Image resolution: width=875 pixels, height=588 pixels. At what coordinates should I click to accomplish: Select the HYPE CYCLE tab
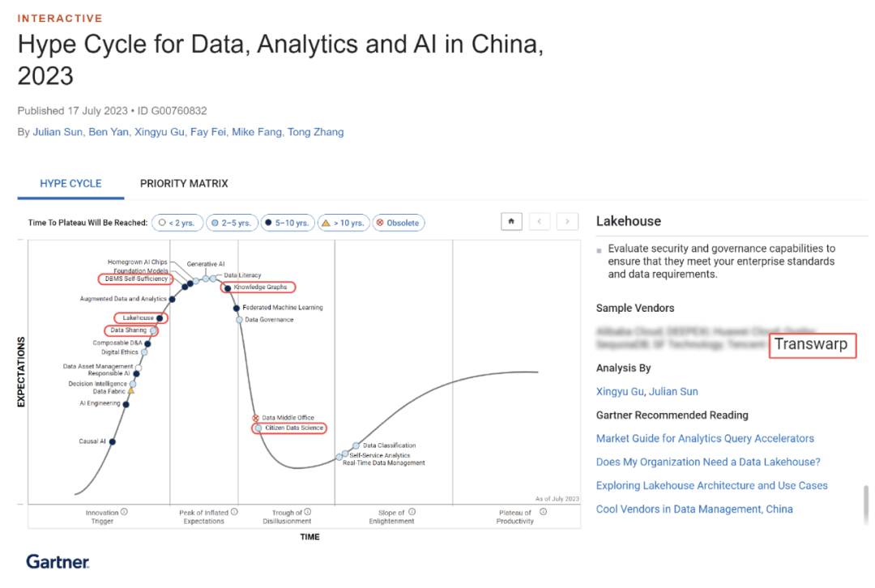click(70, 184)
